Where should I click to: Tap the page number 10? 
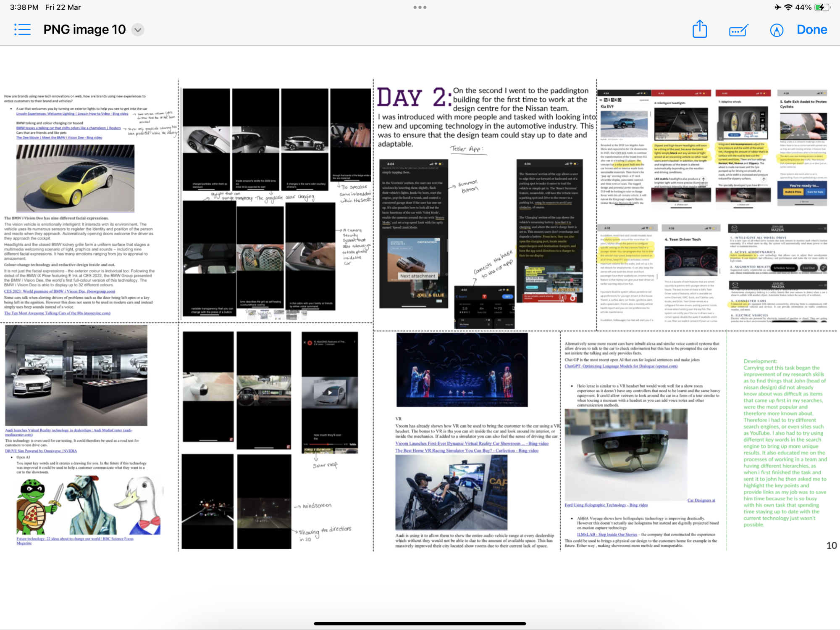(831, 546)
